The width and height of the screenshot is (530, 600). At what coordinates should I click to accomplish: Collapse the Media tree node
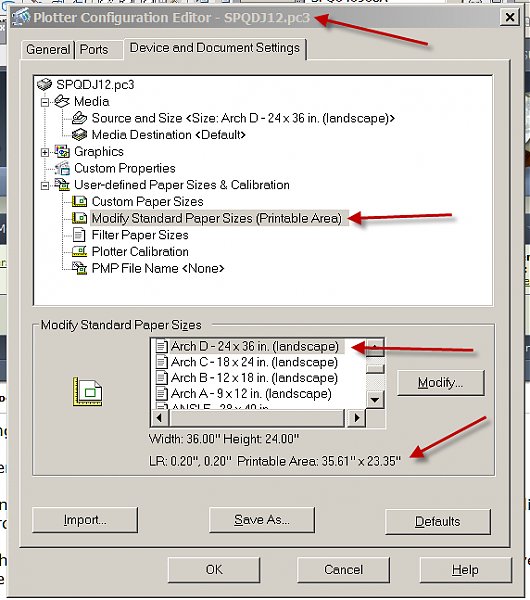45,102
